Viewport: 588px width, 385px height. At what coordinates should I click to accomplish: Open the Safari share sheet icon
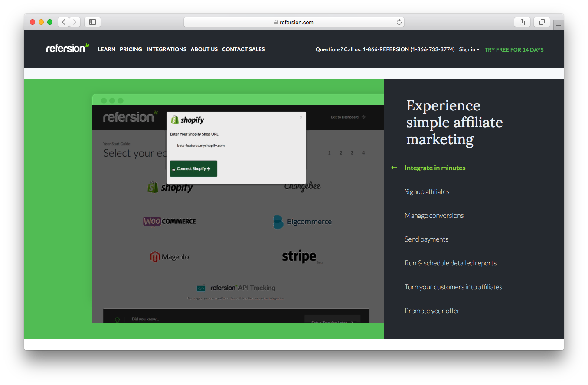coord(522,22)
